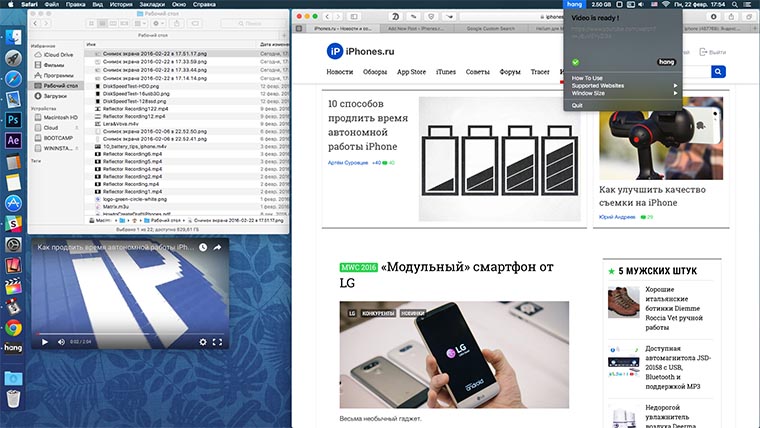Open the Finder arrange-by dropdown

[x=140, y=23]
